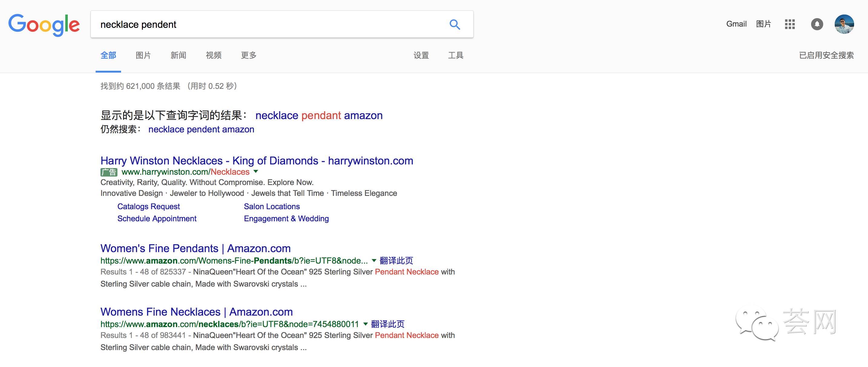Open the 设置 settings menu
The image size is (868, 367).
click(421, 55)
